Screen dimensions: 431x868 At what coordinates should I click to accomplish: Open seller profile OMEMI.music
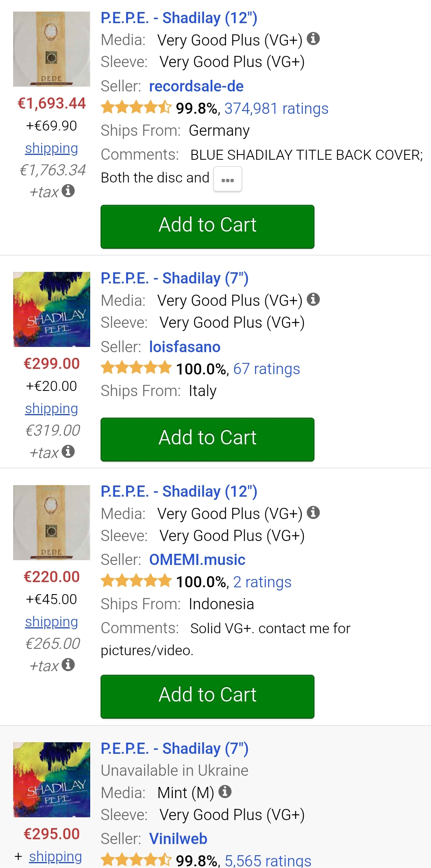click(197, 560)
